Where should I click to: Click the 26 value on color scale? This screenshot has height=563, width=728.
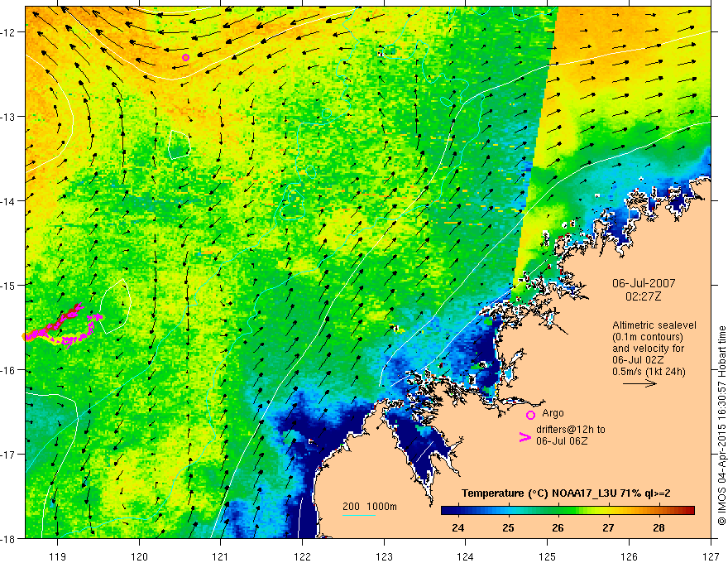click(x=558, y=527)
